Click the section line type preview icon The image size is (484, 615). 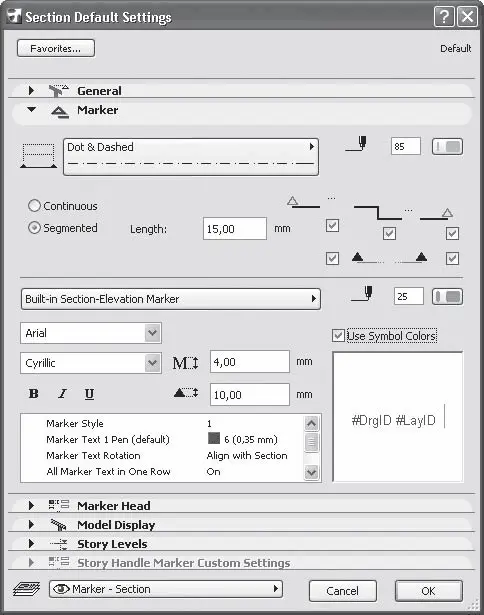[x=38, y=156]
